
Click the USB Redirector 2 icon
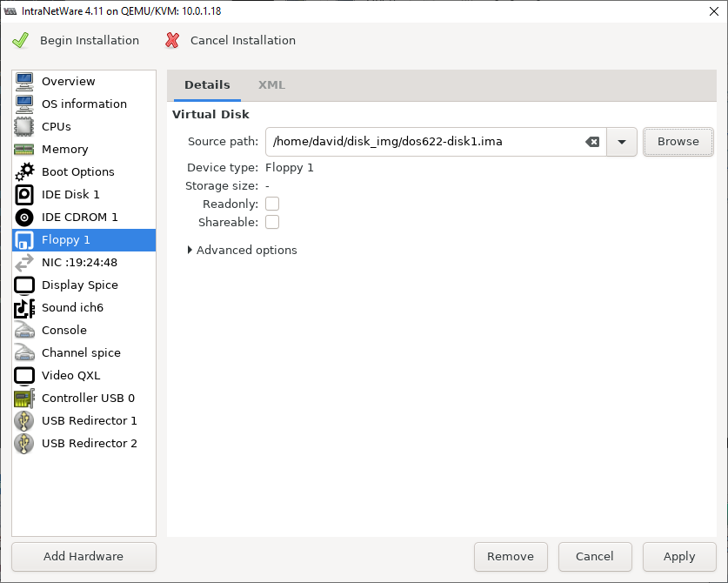pyautogui.click(x=24, y=444)
